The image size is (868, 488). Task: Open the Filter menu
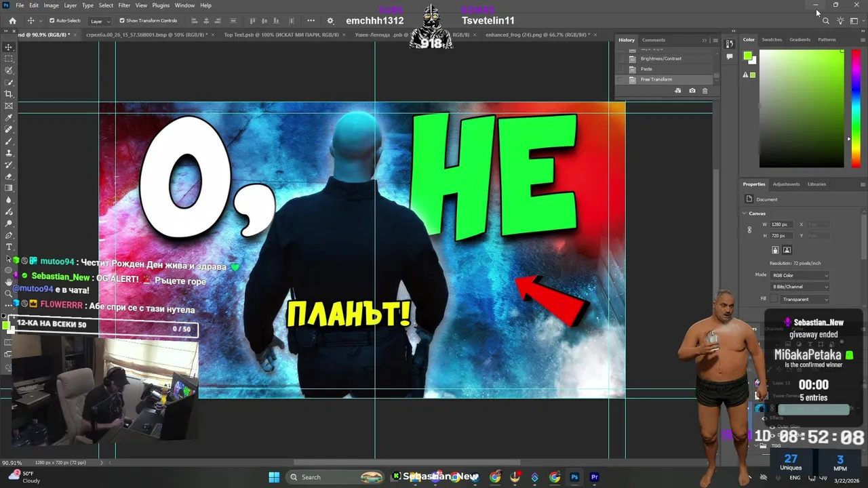pyautogui.click(x=124, y=5)
